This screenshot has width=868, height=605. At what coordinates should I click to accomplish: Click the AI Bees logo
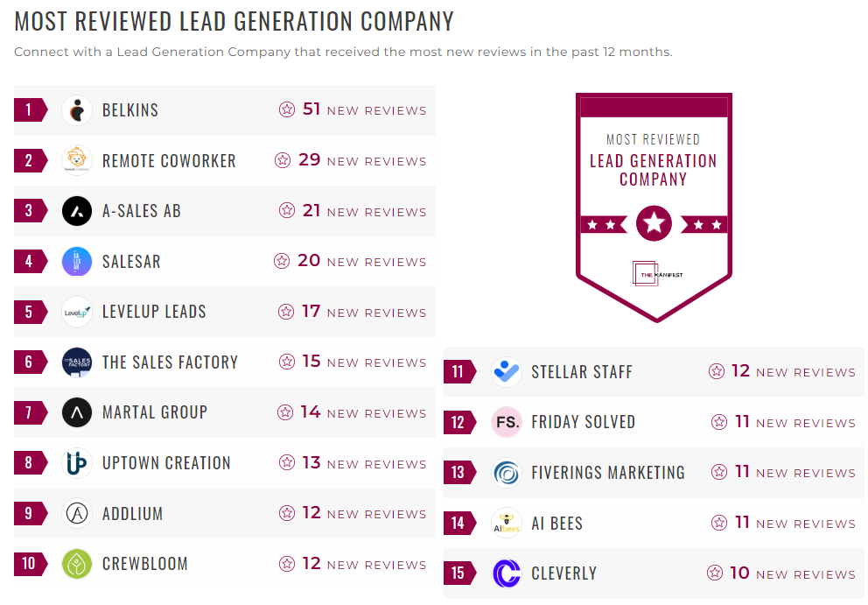[x=507, y=523]
